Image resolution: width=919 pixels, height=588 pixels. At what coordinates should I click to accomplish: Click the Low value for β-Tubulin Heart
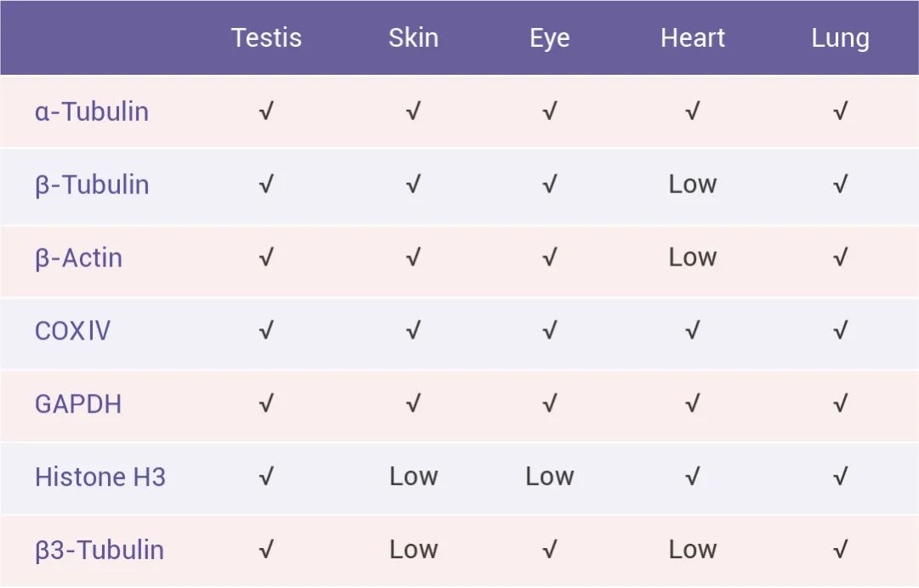click(x=693, y=185)
